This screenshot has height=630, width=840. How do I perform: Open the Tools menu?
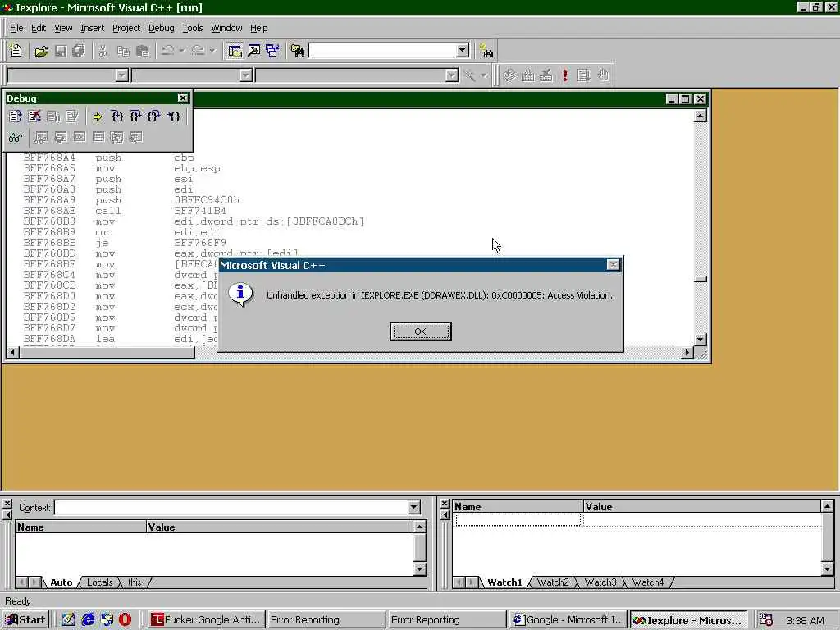coord(192,28)
